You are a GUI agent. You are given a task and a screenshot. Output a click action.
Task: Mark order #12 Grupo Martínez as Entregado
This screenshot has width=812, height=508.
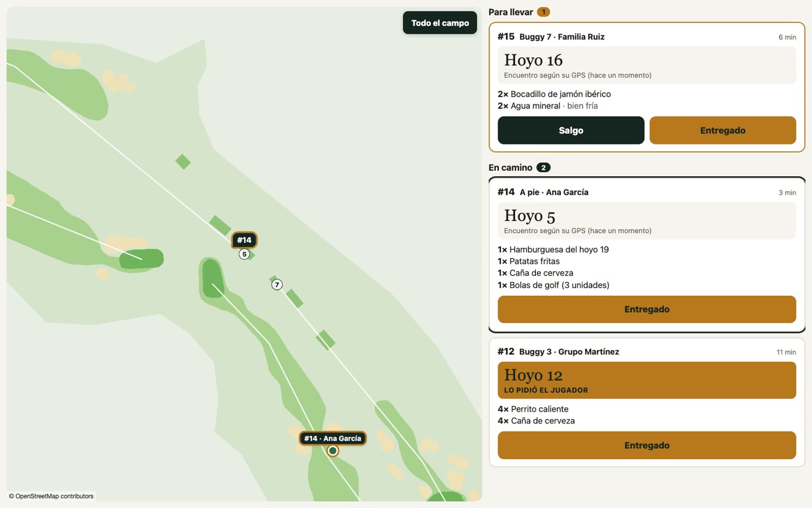647,445
